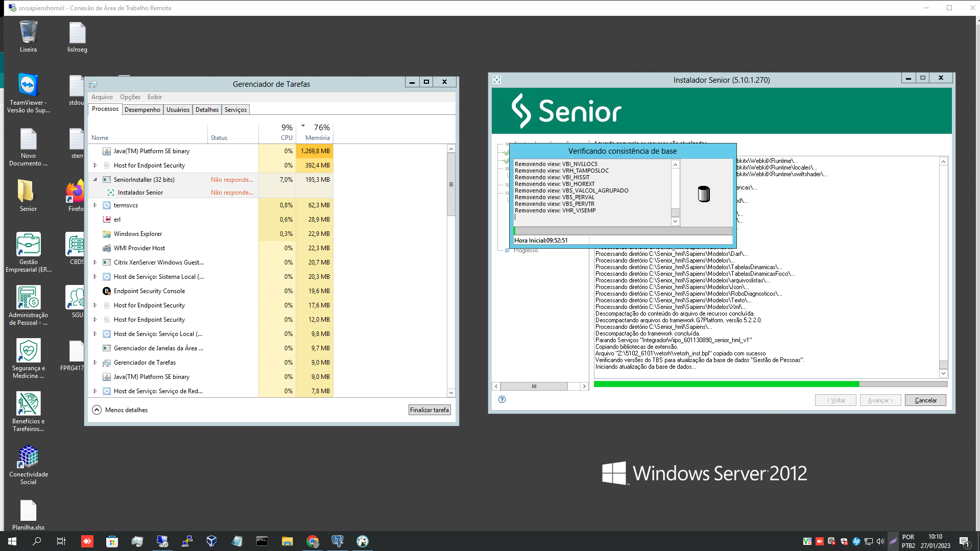Launch TeamViewer desktop shortcut
This screenshot has width=980, height=551.
[x=28, y=93]
